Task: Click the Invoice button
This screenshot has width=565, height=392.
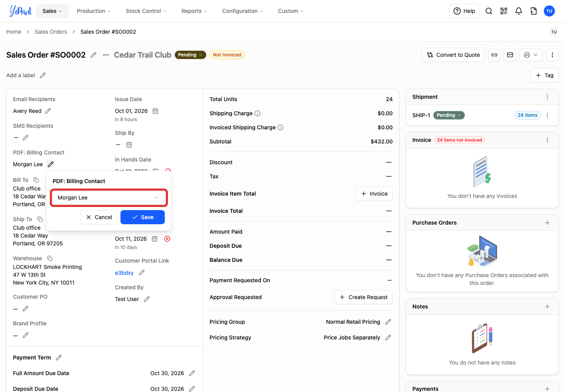Action: [x=374, y=194]
